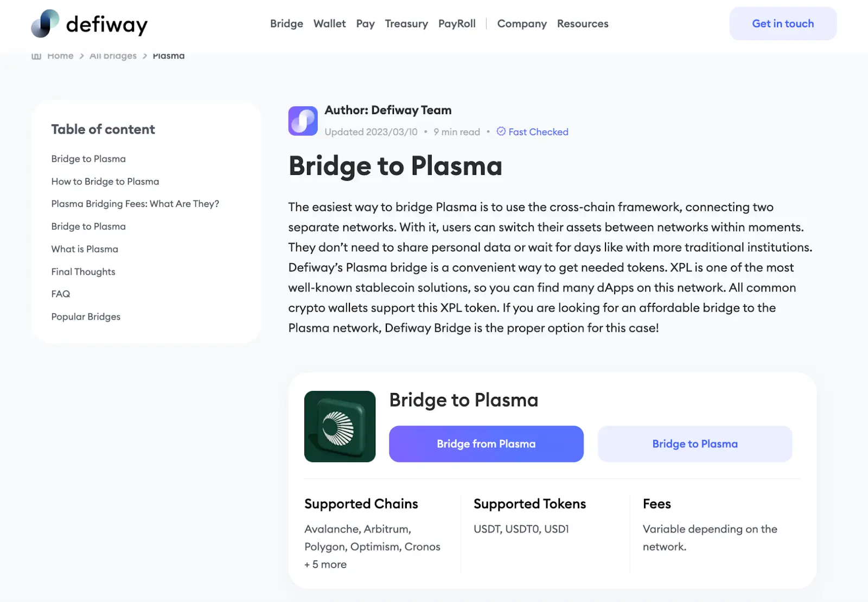
Task: Open the Bridge menu item
Action: [x=286, y=23]
